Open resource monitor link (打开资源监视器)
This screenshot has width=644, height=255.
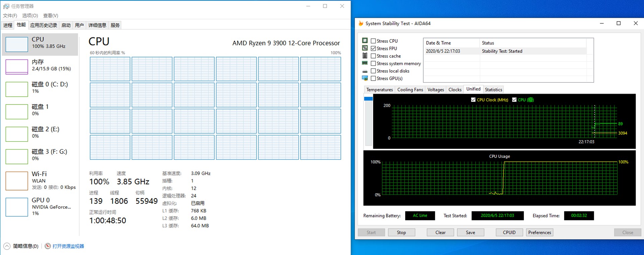[68, 246]
